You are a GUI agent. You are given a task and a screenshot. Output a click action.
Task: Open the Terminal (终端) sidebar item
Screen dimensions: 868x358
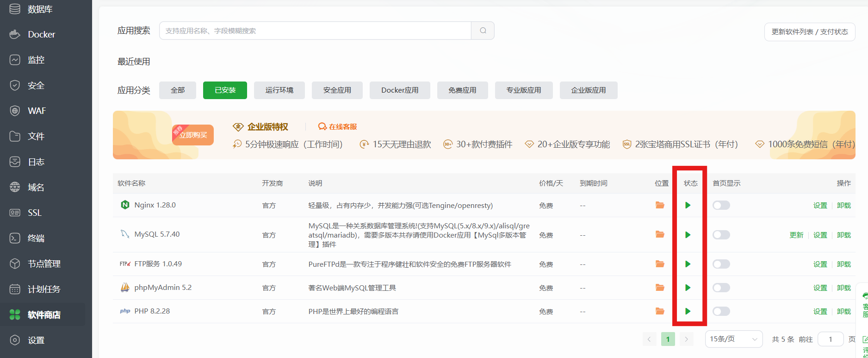[x=36, y=238]
